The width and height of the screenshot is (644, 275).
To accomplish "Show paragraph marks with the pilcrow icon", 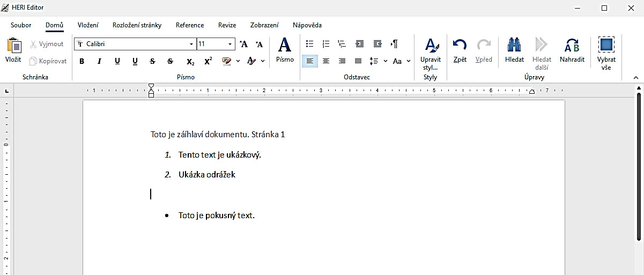I will [x=394, y=44].
